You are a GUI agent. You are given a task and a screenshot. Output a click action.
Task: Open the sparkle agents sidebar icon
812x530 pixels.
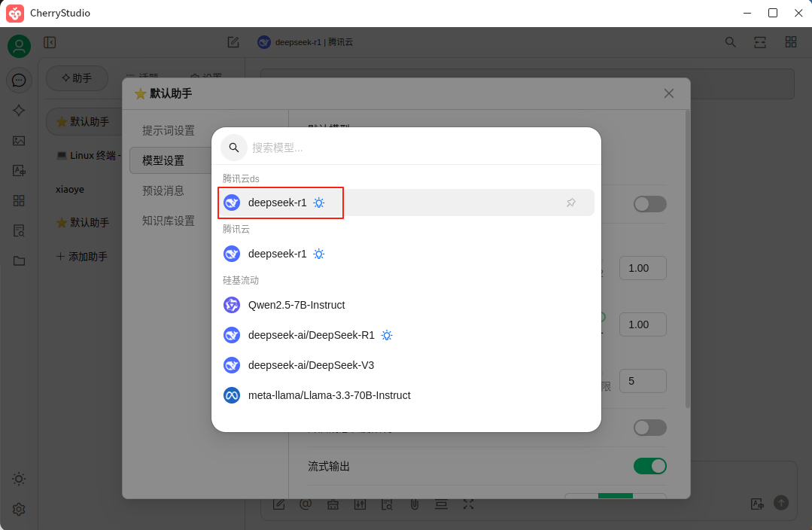click(19, 111)
